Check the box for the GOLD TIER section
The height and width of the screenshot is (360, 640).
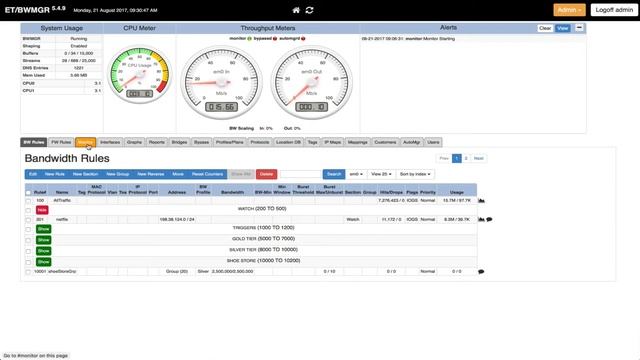(x=28, y=240)
